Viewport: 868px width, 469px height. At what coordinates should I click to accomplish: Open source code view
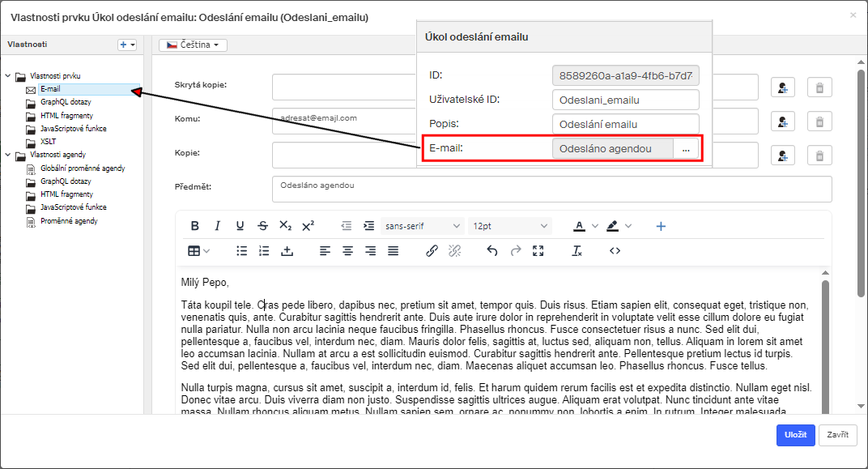click(615, 251)
